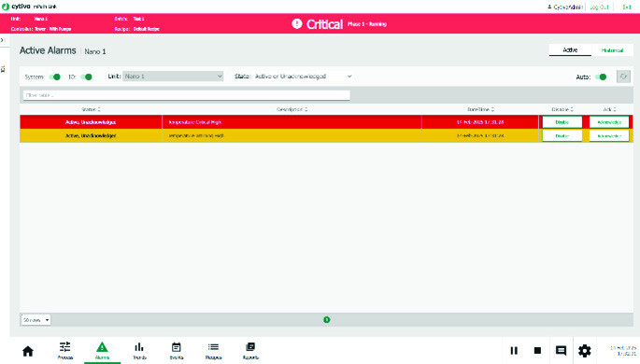This screenshot has height=364, width=640.
Task: Sort by the Disable column
Action: (562, 109)
